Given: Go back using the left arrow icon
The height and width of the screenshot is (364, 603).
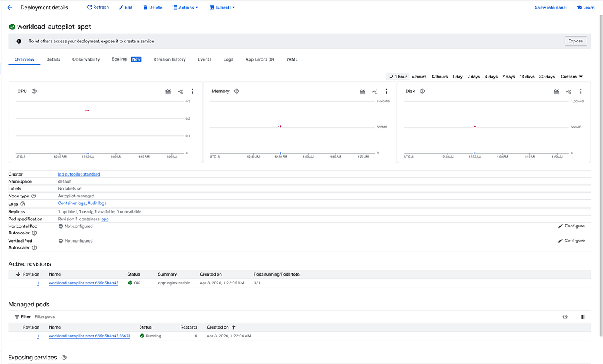Looking at the screenshot, I should coord(10,8).
